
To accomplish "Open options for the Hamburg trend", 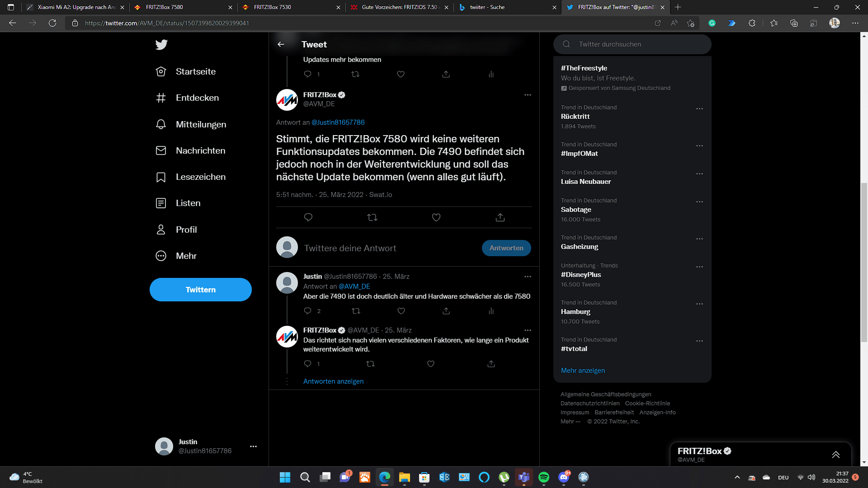I will (699, 304).
